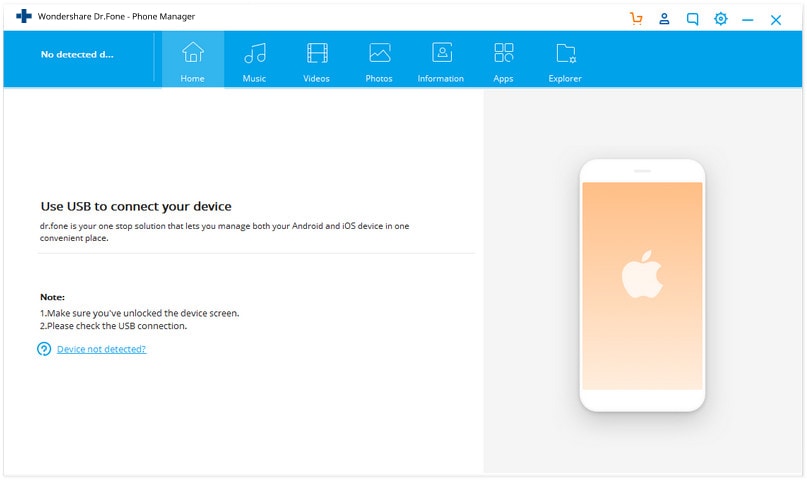Open the settings gear icon
This screenshot has height=480, width=807.
(x=721, y=19)
